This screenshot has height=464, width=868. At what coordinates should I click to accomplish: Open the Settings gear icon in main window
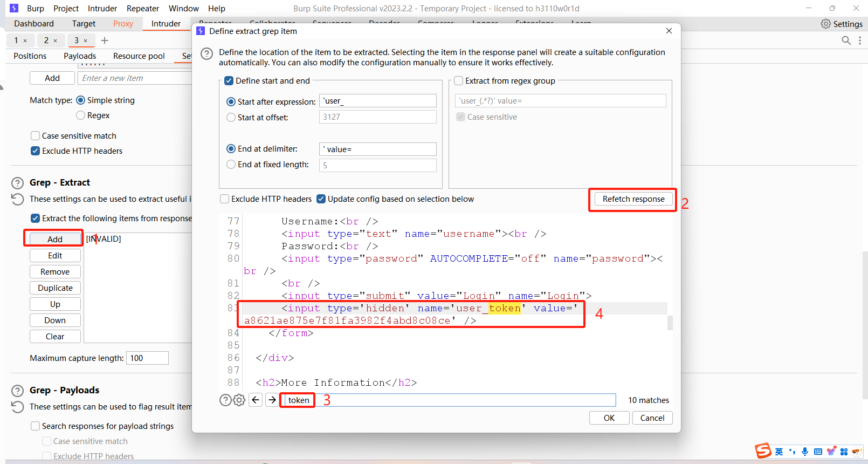pos(825,24)
